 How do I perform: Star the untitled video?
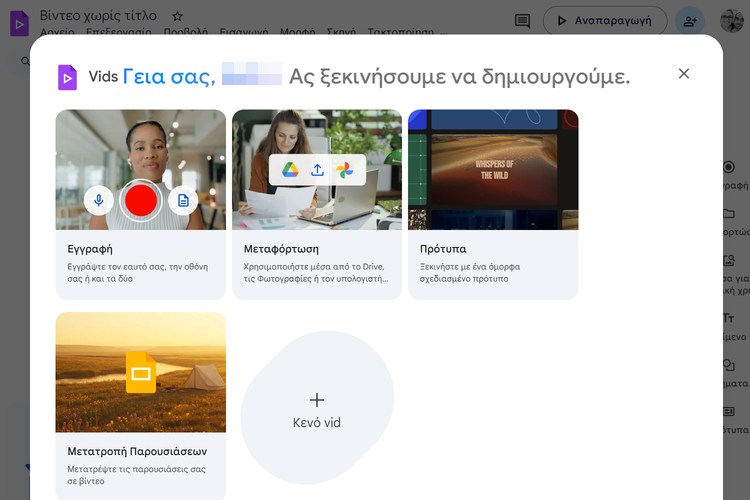[177, 16]
